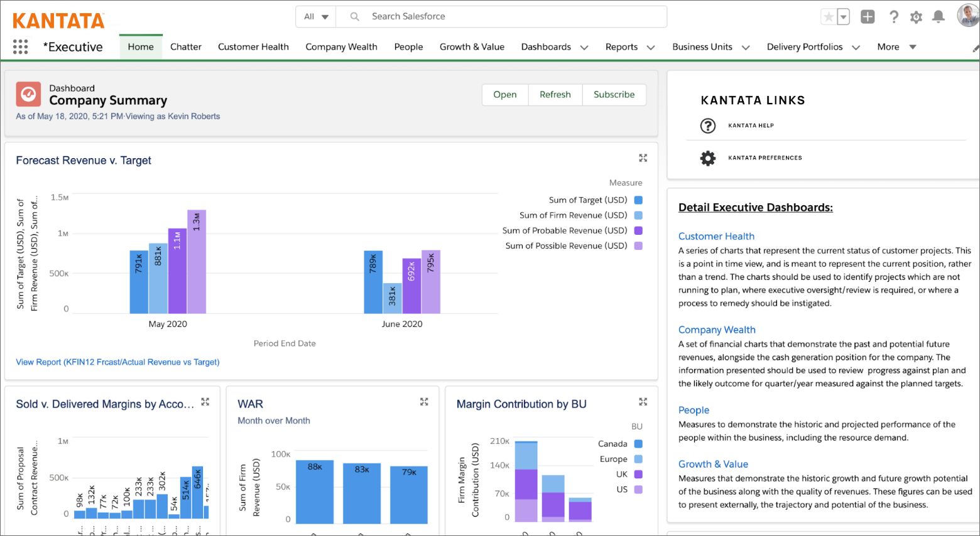Select the Home tab
Screen dimensions: 980x536
[x=141, y=47]
